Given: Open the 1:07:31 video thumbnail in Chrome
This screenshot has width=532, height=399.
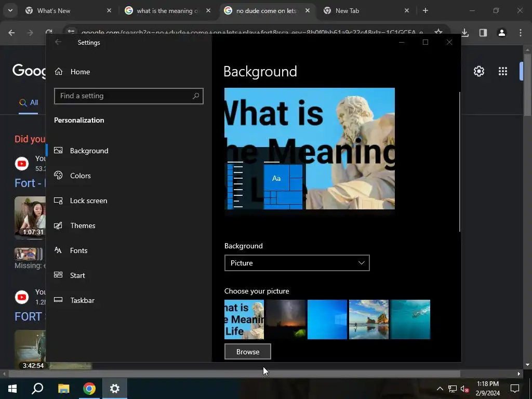Looking at the screenshot, I should point(30,217).
